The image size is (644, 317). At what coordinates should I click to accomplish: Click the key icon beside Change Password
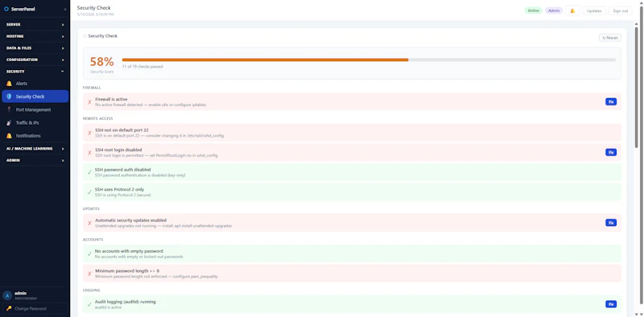(9, 308)
